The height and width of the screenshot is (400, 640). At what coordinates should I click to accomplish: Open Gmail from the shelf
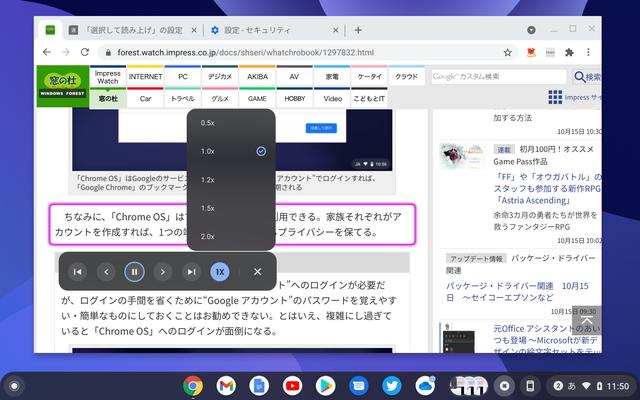[226, 386]
